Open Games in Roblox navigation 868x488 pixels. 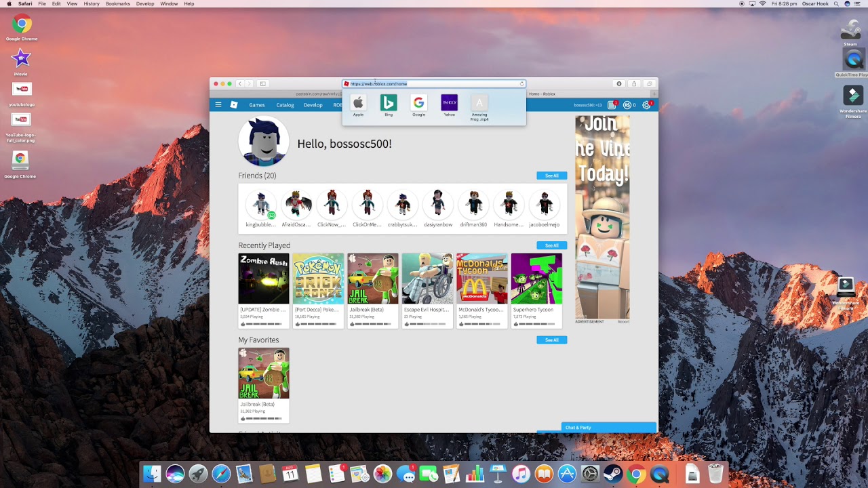coord(257,105)
